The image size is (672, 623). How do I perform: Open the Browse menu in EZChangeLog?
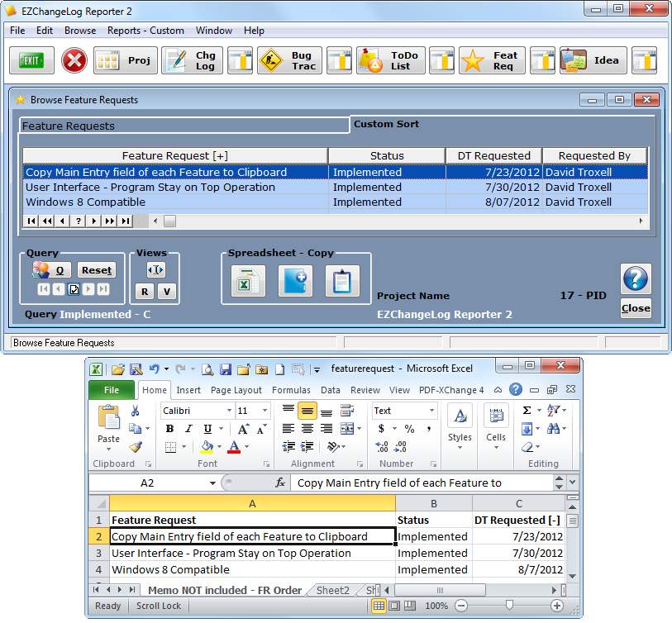click(x=80, y=31)
